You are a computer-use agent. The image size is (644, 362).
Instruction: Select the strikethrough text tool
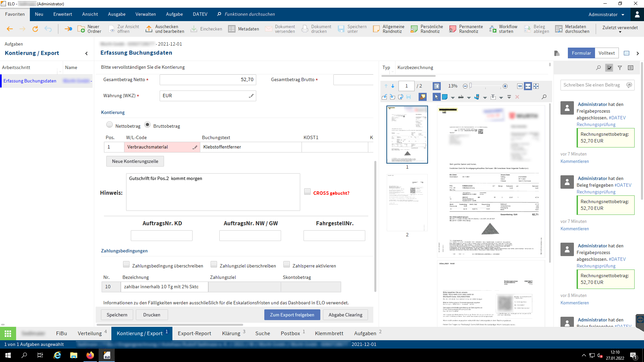point(461,97)
